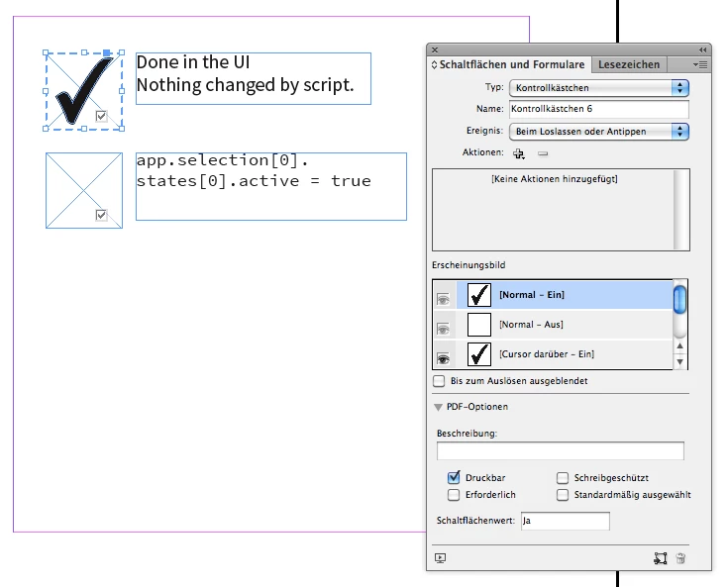Click the filled blue anchor handle on selection
Image resolution: width=728 pixels, height=587 pixels.
pos(107,52)
